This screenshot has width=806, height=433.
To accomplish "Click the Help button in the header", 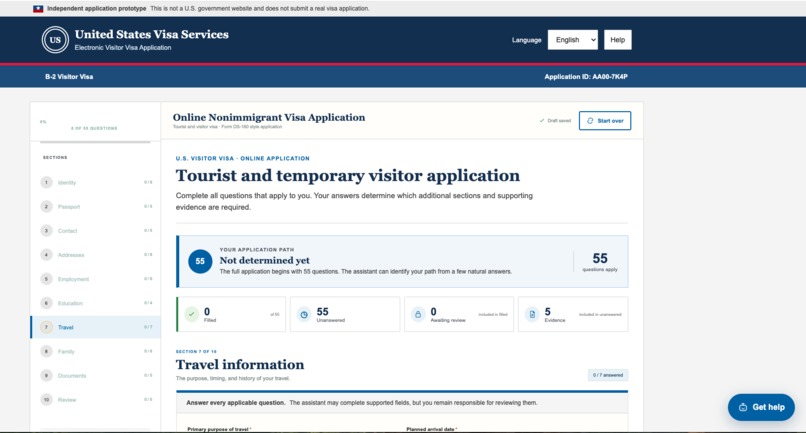I will [617, 40].
